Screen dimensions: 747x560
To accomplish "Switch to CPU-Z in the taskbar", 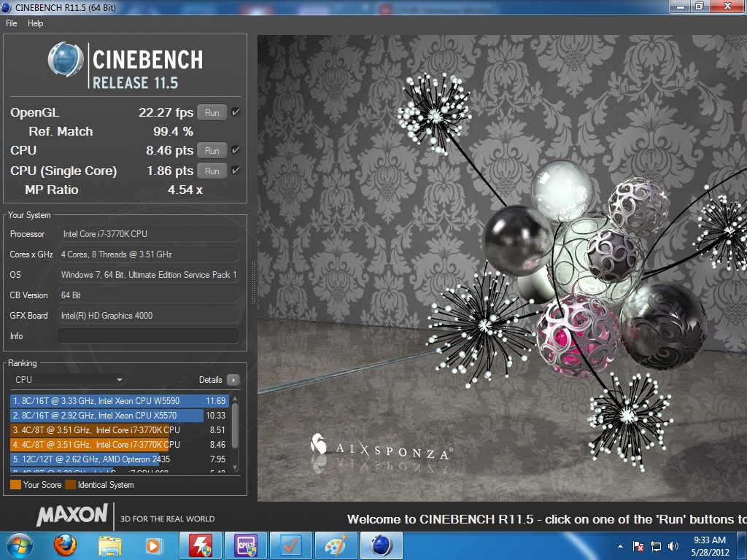I will pos(246,545).
